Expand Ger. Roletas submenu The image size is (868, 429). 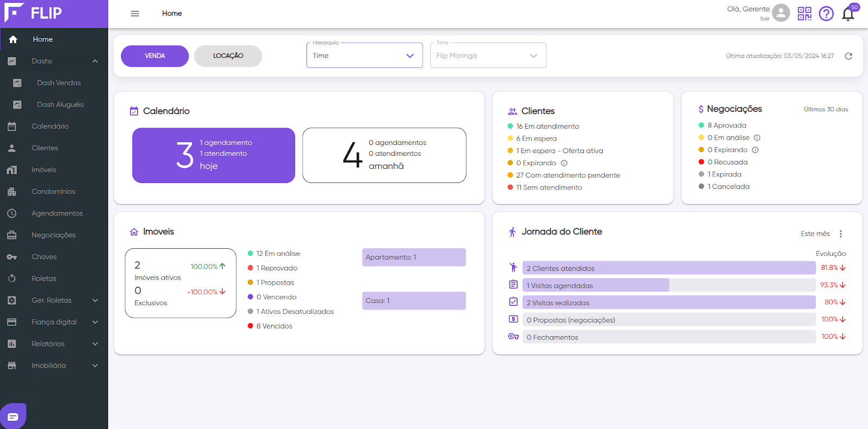pyautogui.click(x=95, y=300)
